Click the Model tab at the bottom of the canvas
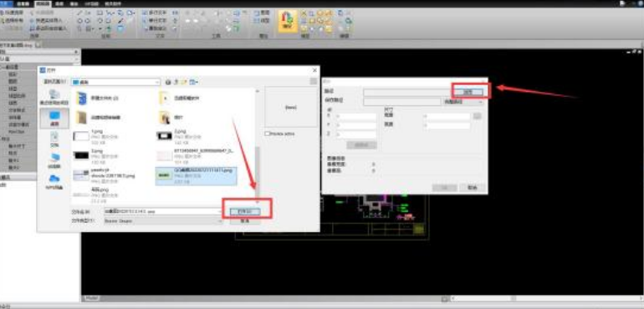This screenshot has height=309, width=644. coord(91,298)
